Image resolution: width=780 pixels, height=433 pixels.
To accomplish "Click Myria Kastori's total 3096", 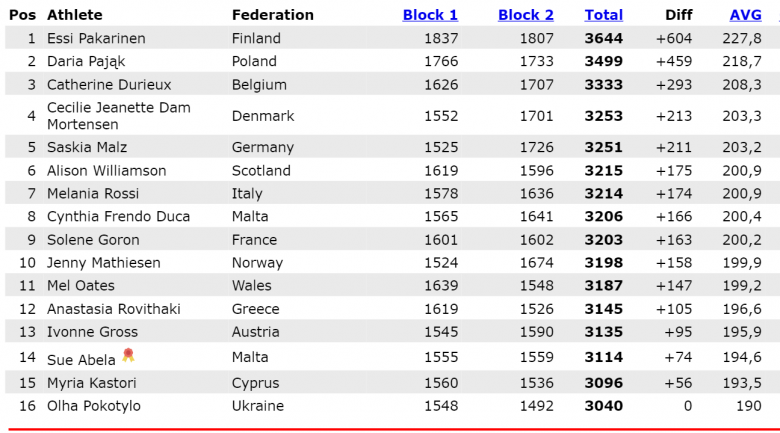I will point(603,383).
